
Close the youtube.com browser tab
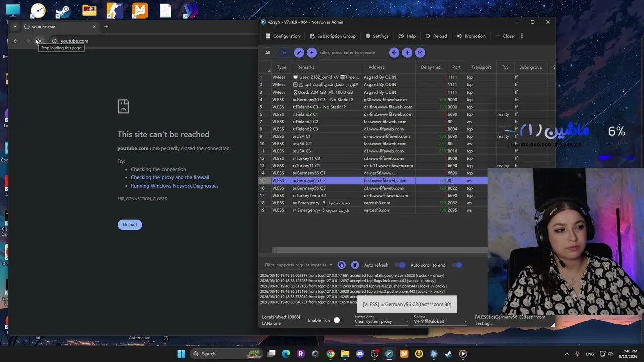click(x=94, y=27)
